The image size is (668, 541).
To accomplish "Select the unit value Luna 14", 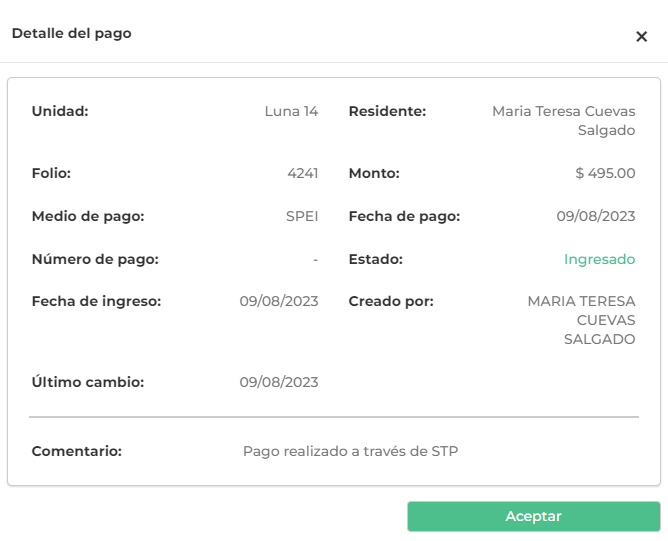I will [291, 111].
